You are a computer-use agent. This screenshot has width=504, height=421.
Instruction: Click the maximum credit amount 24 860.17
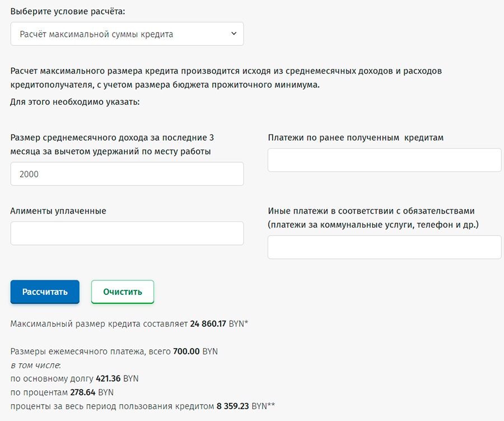pyautogui.click(x=208, y=323)
